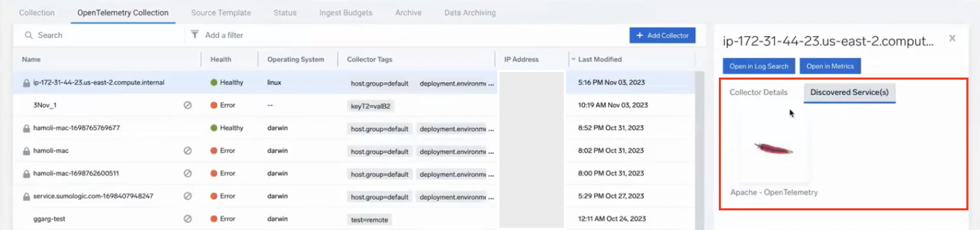This screenshot has height=230, width=980.
Task: Click the collector list vertical scrollbar
Action: [699, 149]
